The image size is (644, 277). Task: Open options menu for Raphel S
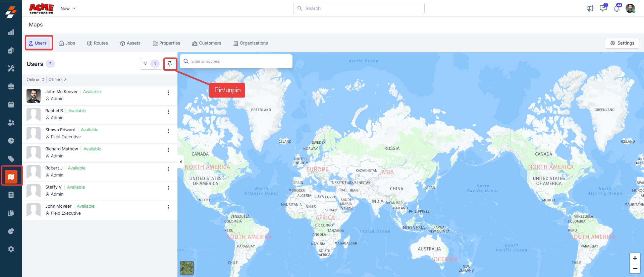(168, 112)
